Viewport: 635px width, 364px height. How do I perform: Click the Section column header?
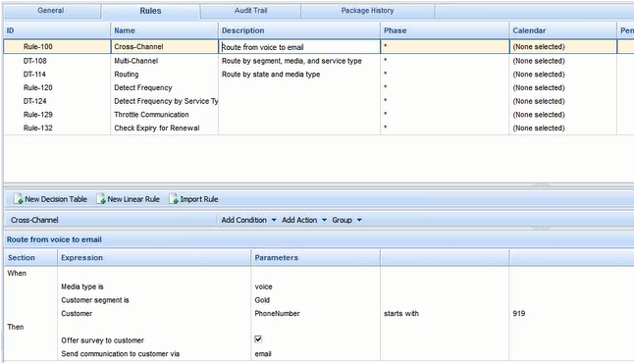(x=30, y=257)
